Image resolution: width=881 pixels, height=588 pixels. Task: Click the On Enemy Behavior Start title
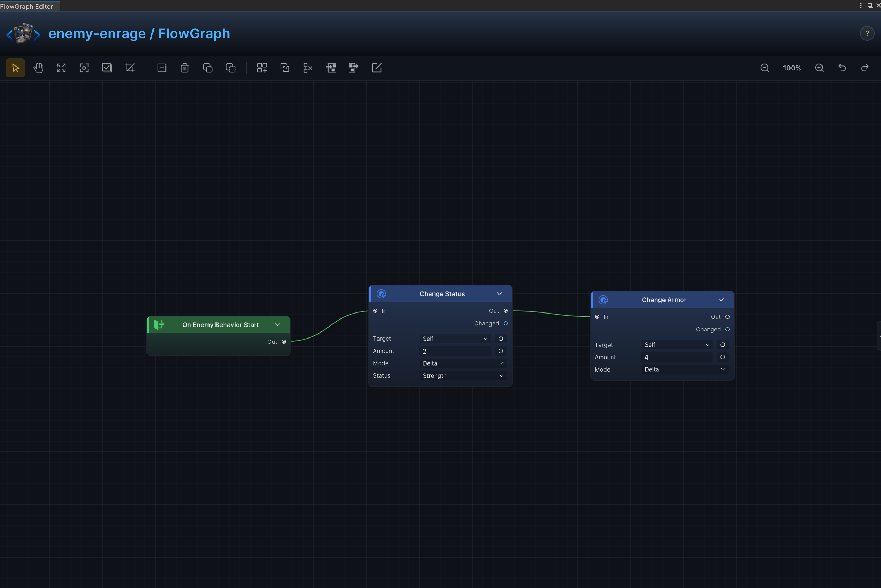(220, 325)
